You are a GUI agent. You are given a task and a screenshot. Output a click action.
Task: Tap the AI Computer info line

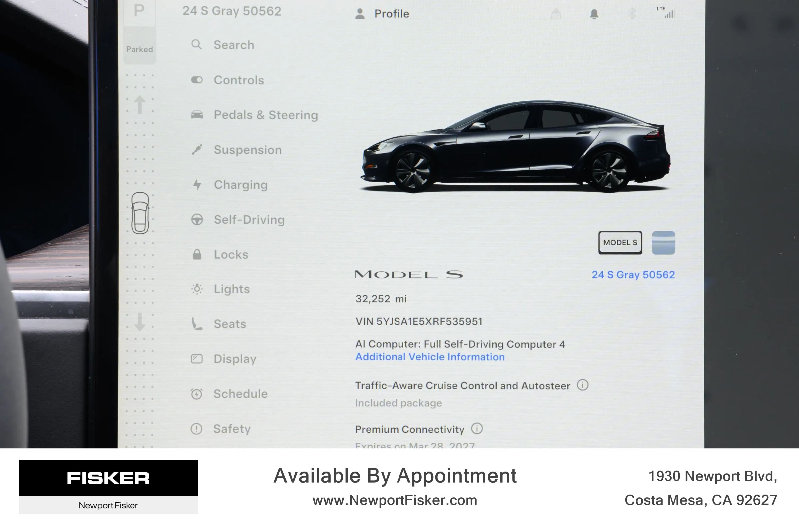[460, 344]
